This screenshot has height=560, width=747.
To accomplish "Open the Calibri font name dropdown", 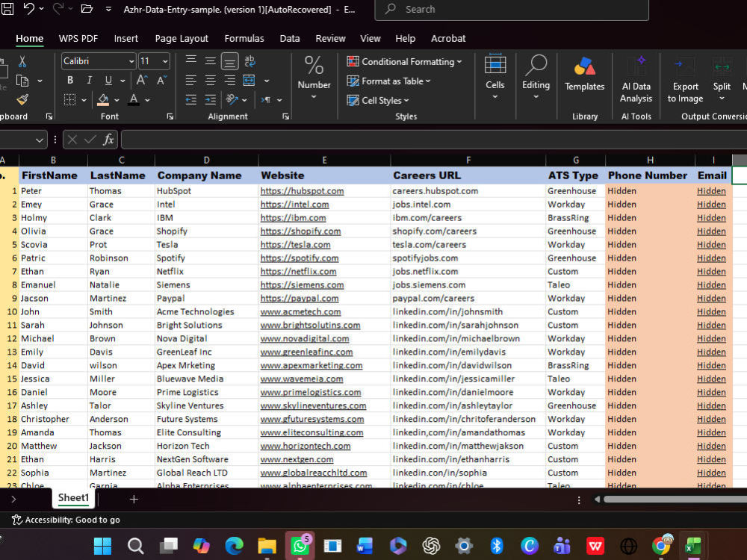I will 131,61.
